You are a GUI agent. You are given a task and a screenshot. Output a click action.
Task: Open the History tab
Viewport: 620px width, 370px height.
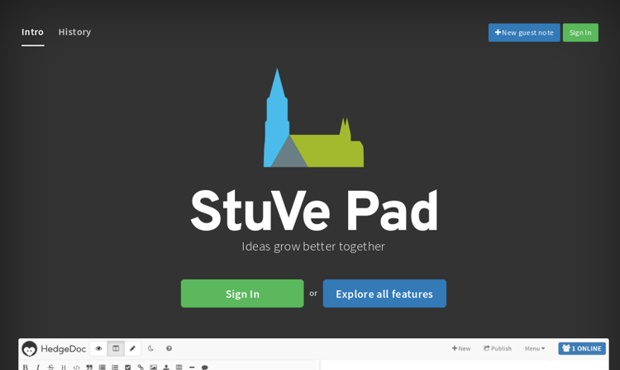pos(74,32)
